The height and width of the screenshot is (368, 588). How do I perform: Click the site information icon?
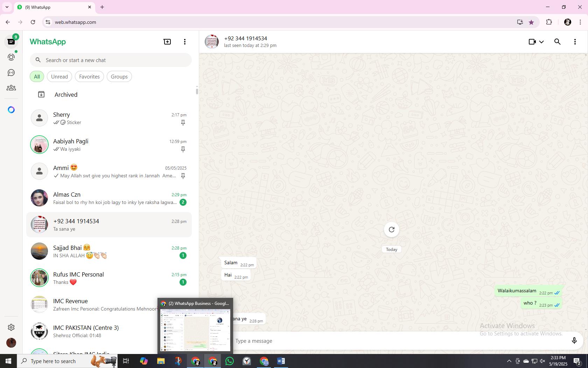[x=48, y=22]
